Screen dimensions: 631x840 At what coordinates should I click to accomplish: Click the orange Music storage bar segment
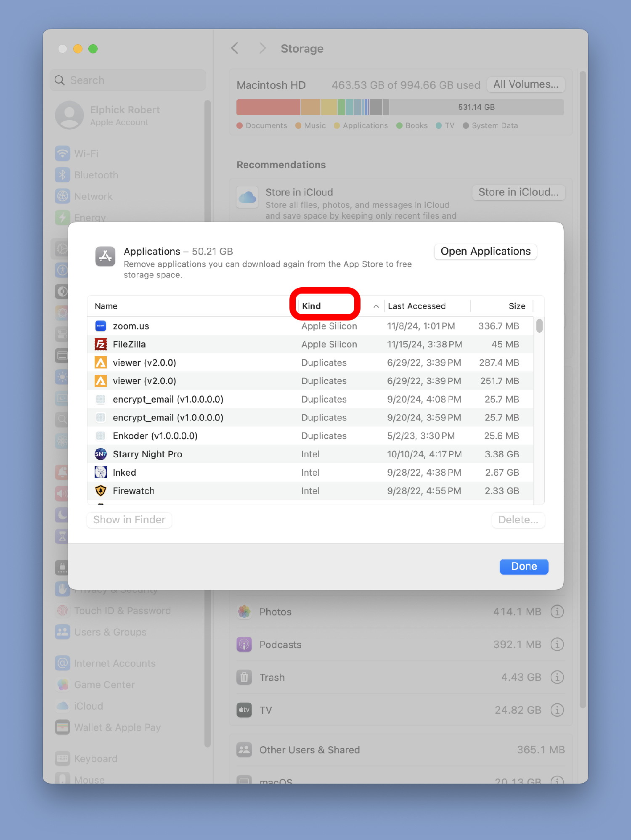tap(310, 107)
